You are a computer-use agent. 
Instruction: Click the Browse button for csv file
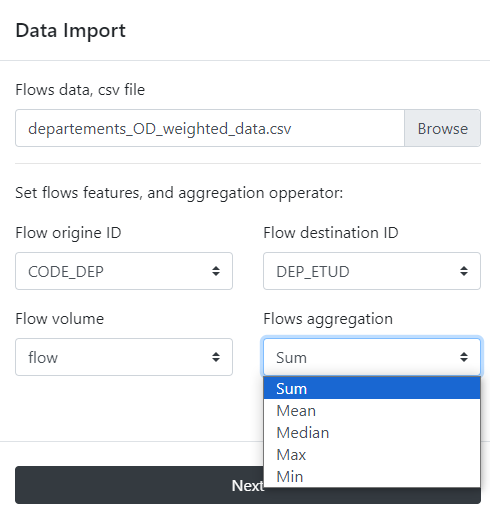[442, 128]
